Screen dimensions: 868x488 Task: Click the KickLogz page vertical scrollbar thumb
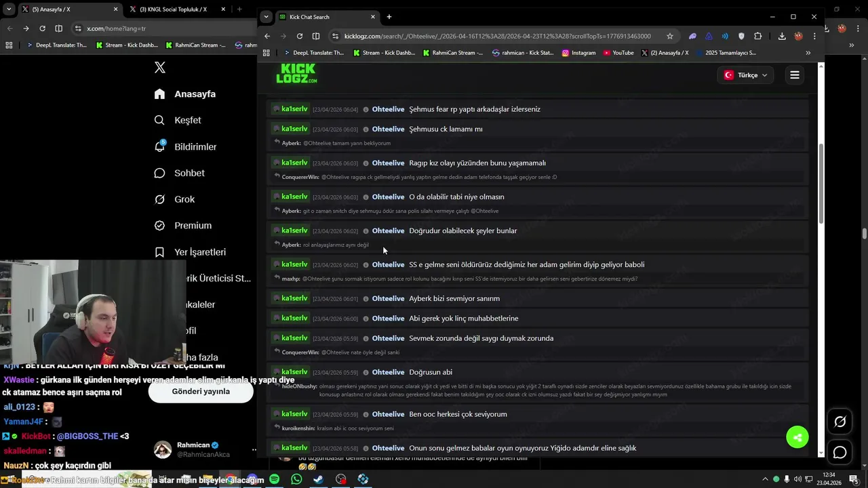(x=821, y=183)
